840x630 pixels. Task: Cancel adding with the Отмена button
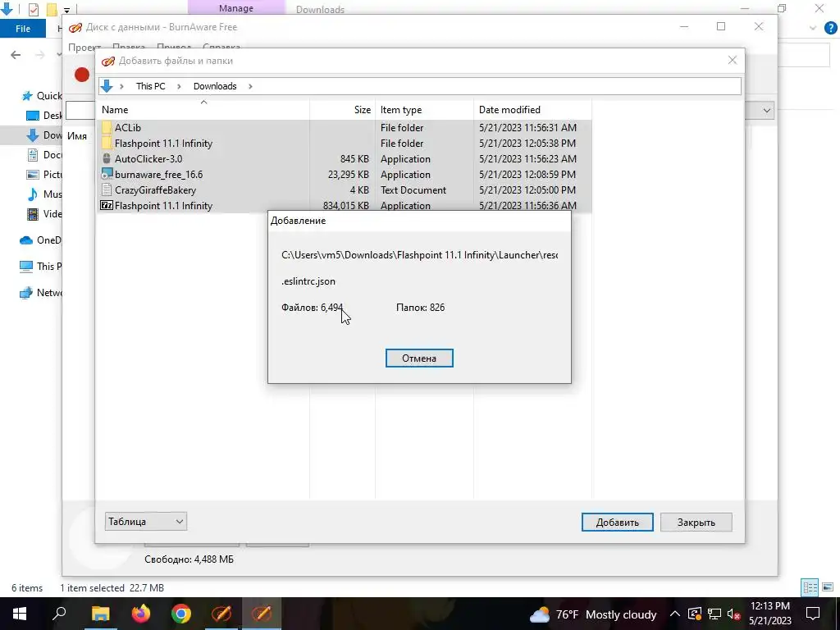419,358
